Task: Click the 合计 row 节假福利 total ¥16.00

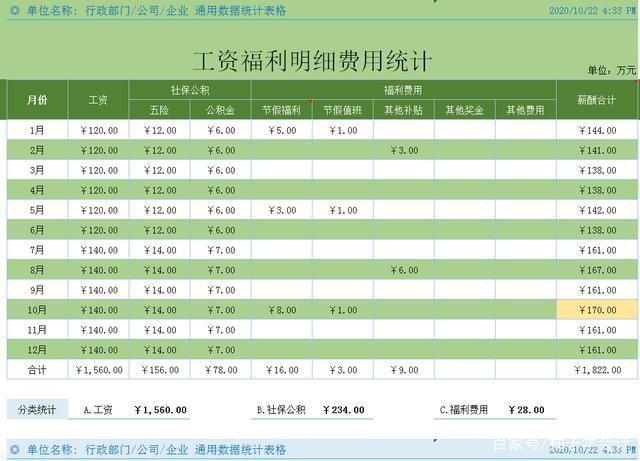Action: [282, 370]
